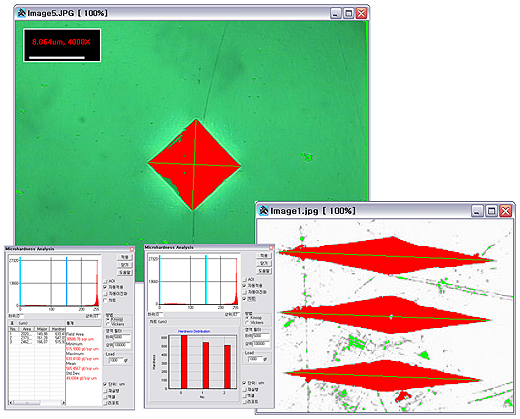Click the No. column header in results table
The image size is (520, 419).
[14, 329]
